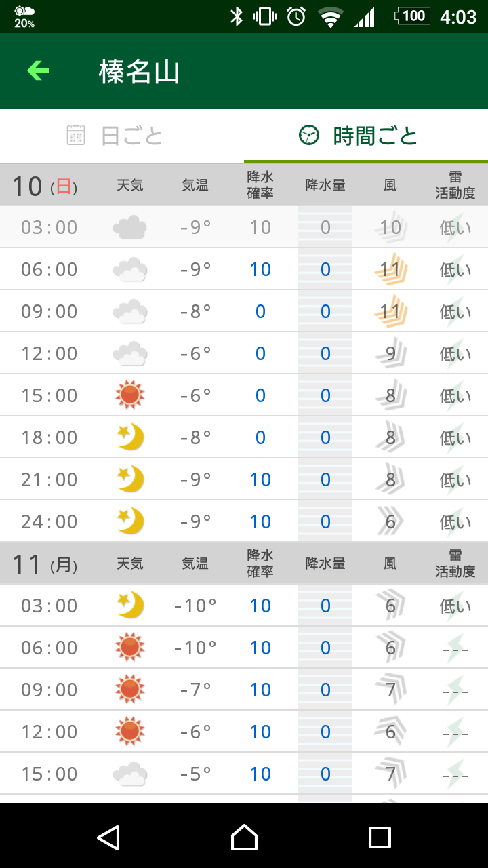Tap lightning activity icon at 12:00 on the 10th

[x=455, y=353]
